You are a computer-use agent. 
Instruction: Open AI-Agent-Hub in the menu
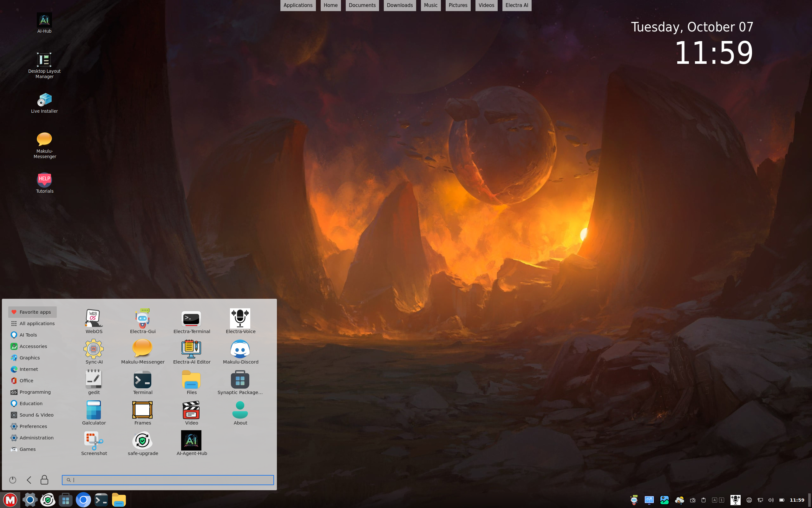[x=192, y=444]
